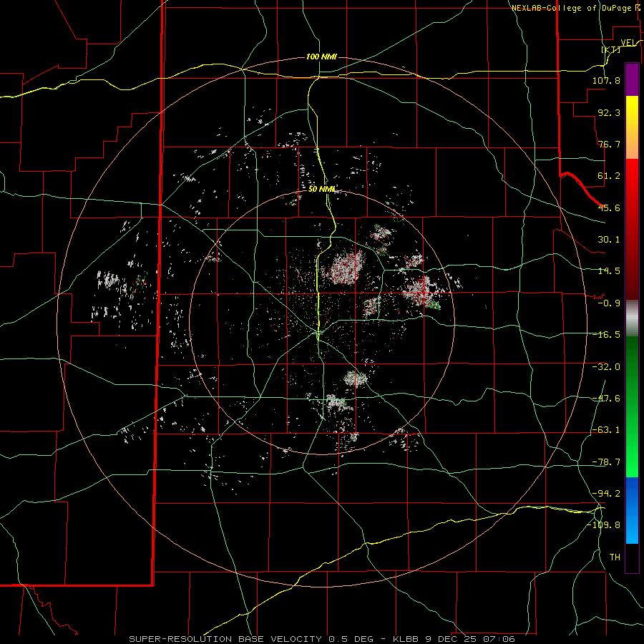Click the 61.2 velocity scale value
The width and height of the screenshot is (644, 644).
pos(609,176)
